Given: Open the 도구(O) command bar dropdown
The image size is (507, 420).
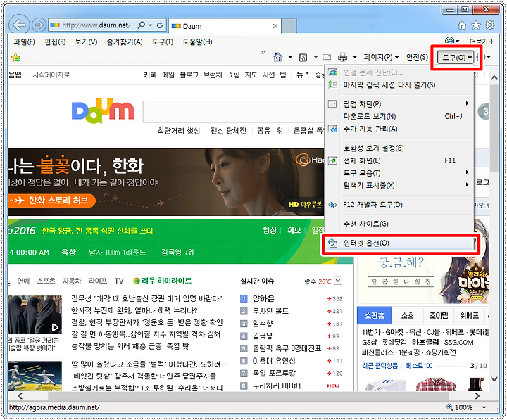Looking at the screenshot, I should click(x=456, y=58).
